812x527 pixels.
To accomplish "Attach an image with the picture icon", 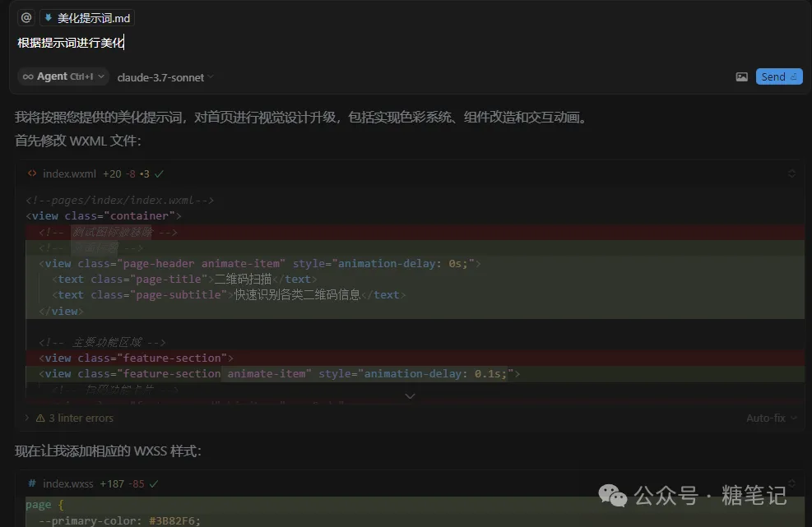I will tap(741, 76).
